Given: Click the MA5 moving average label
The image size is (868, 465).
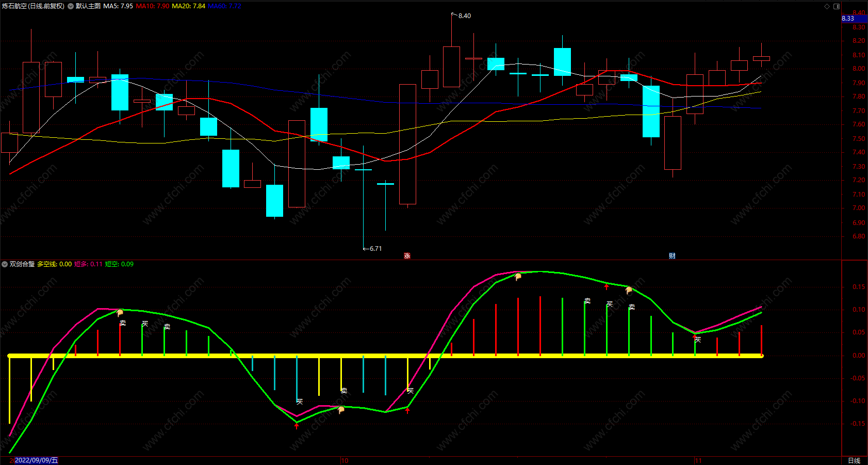Looking at the screenshot, I should [x=118, y=6].
